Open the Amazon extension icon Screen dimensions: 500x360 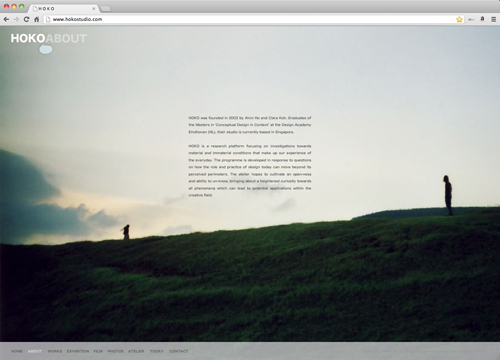point(482,19)
